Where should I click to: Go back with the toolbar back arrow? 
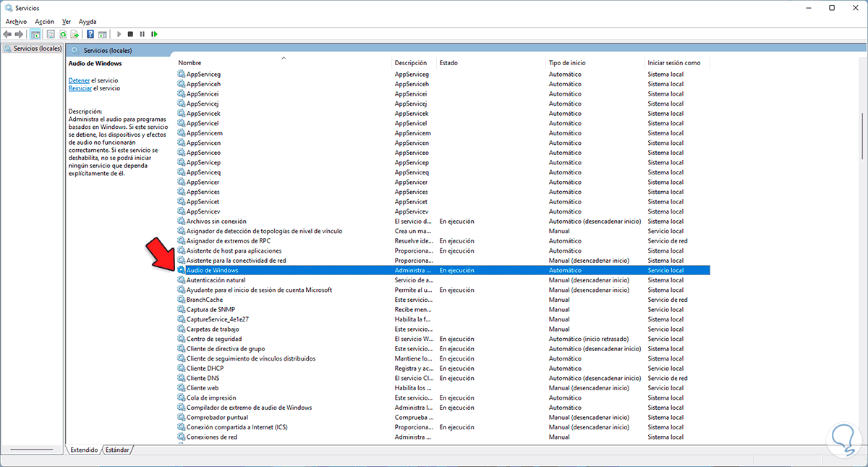point(7,34)
